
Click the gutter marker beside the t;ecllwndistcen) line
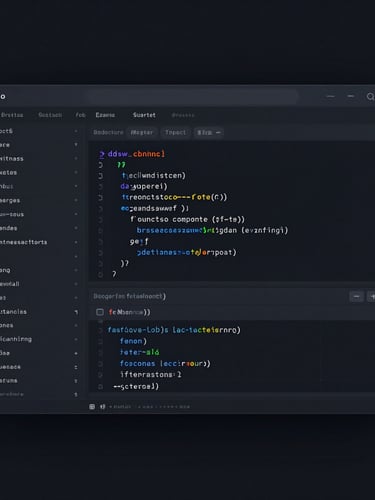(100, 176)
